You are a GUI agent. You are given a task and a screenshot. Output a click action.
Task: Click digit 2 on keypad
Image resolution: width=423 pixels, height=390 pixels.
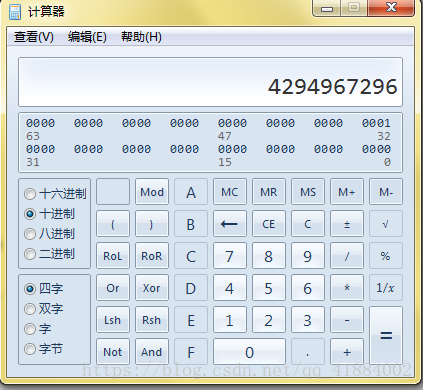[269, 320]
